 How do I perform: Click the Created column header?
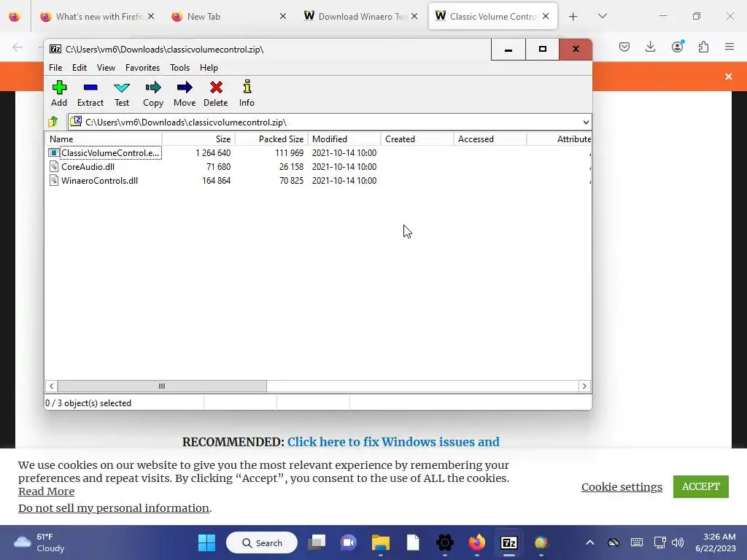pos(417,139)
